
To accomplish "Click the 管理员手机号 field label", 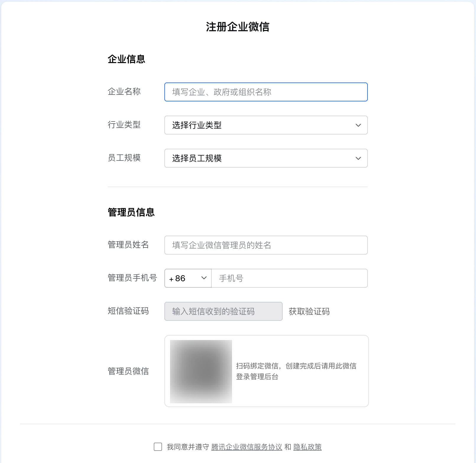I will (x=132, y=278).
